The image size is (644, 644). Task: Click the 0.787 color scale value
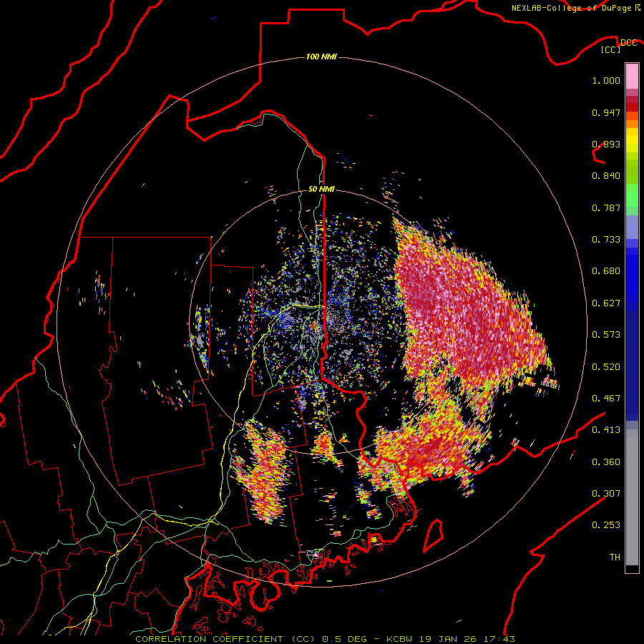[606, 208]
